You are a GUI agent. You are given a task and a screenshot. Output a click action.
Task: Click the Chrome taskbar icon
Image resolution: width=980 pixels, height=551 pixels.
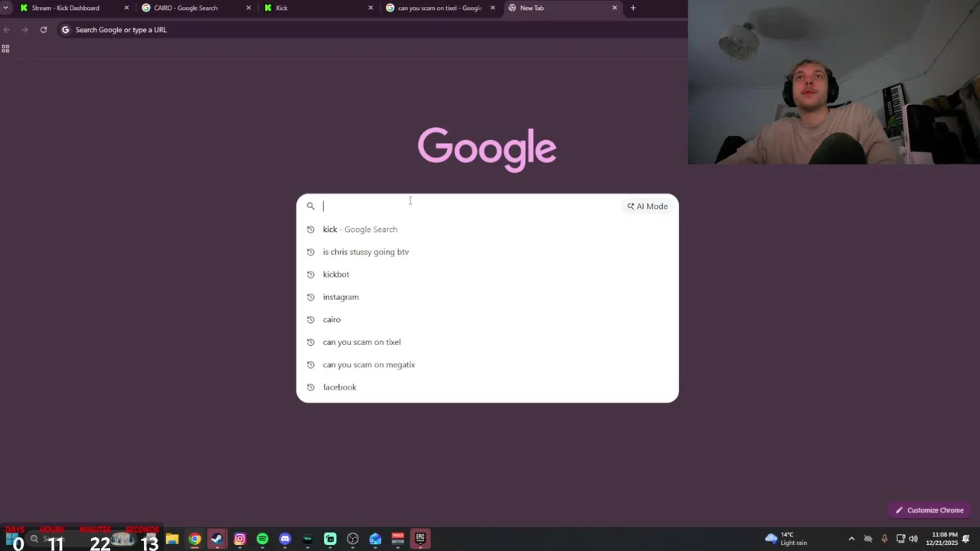(195, 539)
